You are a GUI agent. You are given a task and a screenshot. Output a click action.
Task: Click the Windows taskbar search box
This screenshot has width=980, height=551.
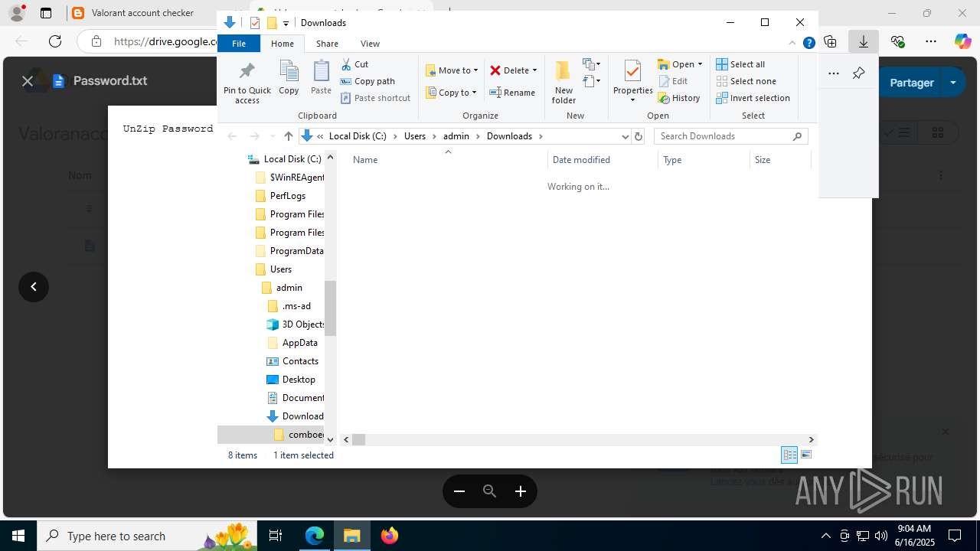pyautogui.click(x=149, y=536)
